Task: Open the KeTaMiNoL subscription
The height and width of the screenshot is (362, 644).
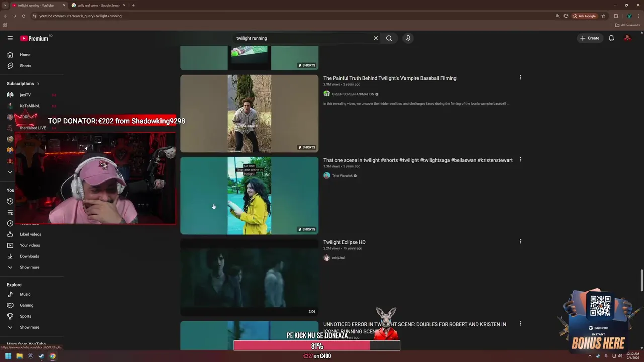Action: [30, 106]
